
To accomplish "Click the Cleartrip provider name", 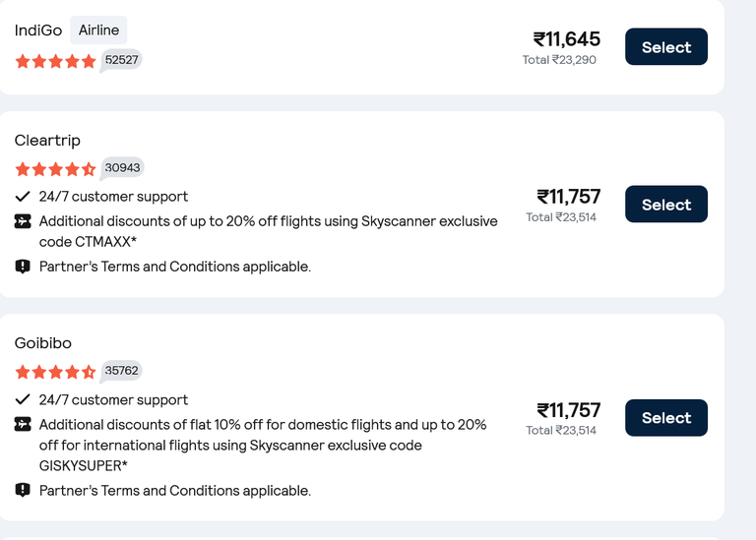I will coord(47,141).
